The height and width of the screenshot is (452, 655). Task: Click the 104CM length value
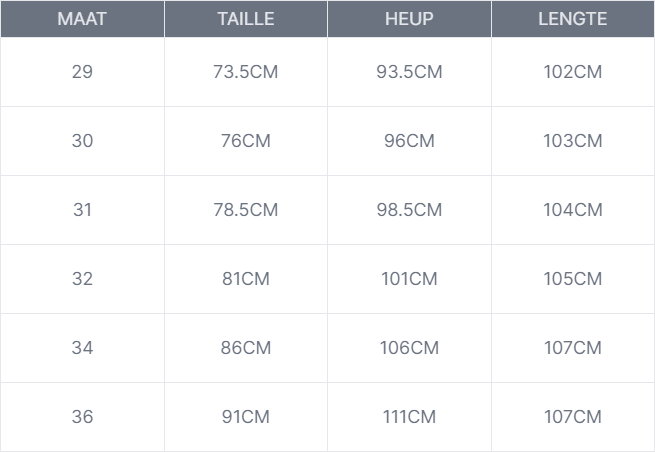pyautogui.click(x=572, y=210)
